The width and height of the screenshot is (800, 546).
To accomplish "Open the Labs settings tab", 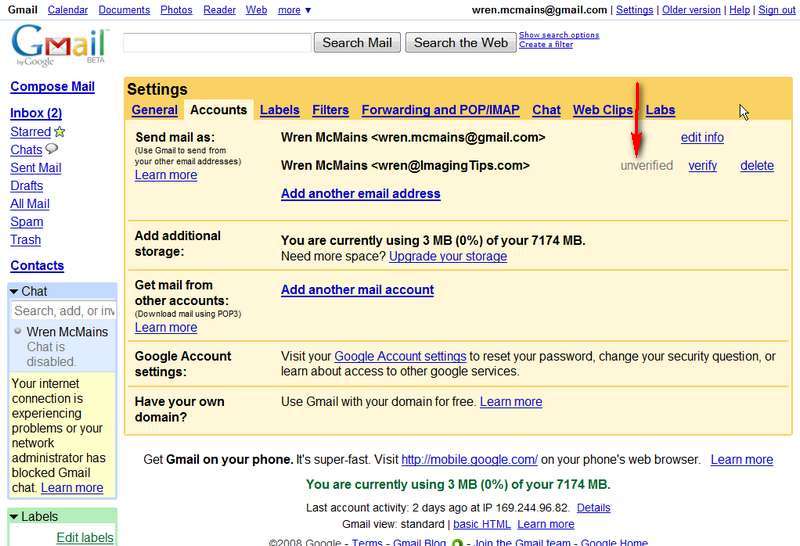I will 660,110.
